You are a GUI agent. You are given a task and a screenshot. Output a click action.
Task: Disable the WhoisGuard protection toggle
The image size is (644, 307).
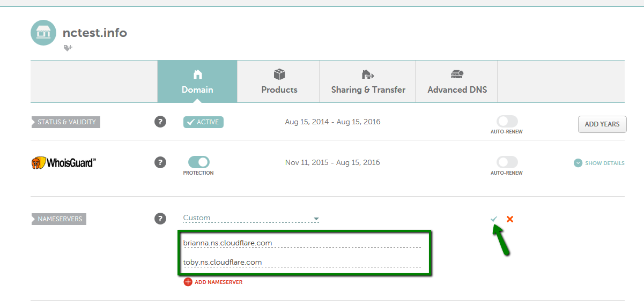198,162
